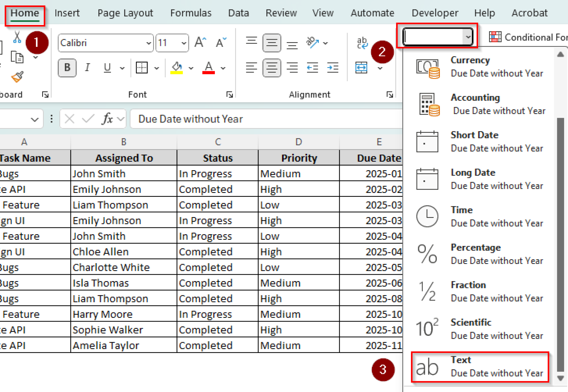Choose Percentage format in the menu

[x=476, y=254]
